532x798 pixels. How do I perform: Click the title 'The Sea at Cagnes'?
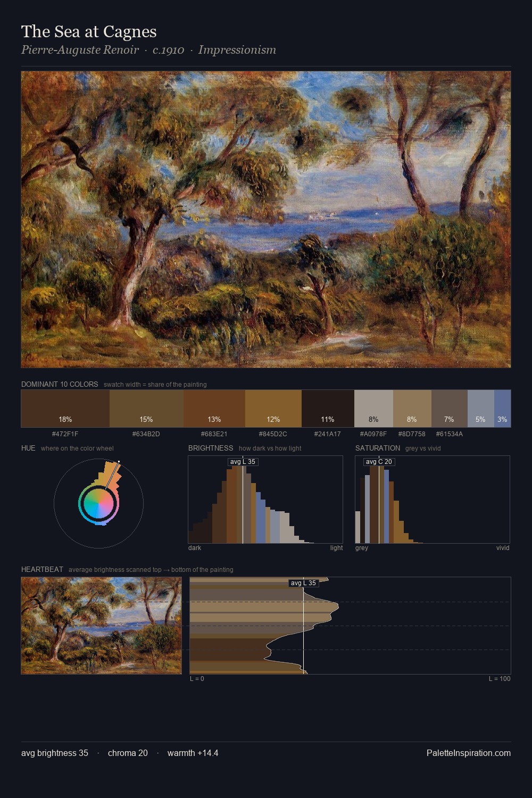[x=89, y=32]
